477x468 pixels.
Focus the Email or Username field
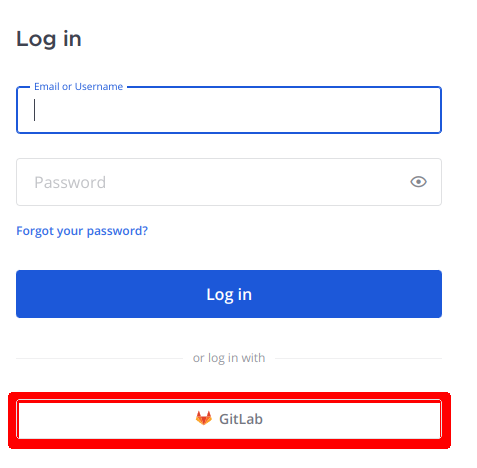(229, 110)
